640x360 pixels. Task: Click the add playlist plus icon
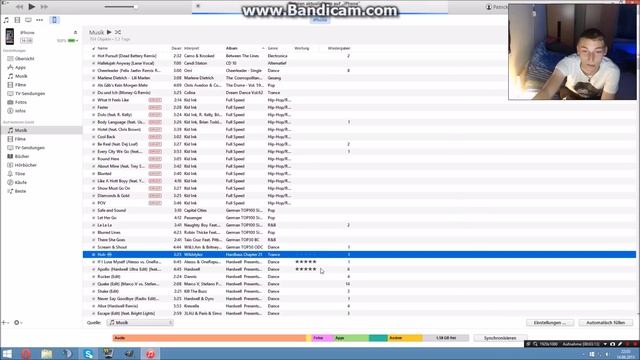5,322
